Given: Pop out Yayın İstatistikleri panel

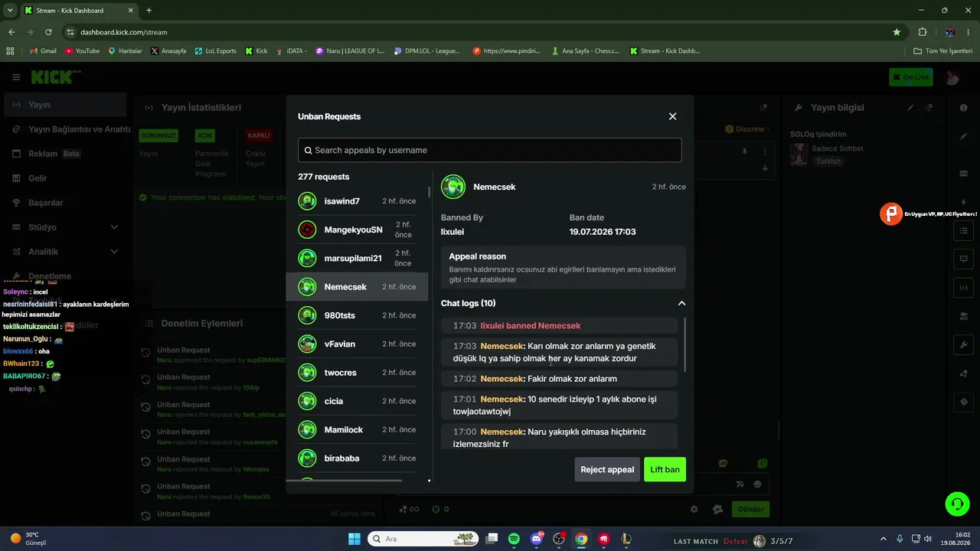Looking at the screenshot, I should click(x=763, y=108).
